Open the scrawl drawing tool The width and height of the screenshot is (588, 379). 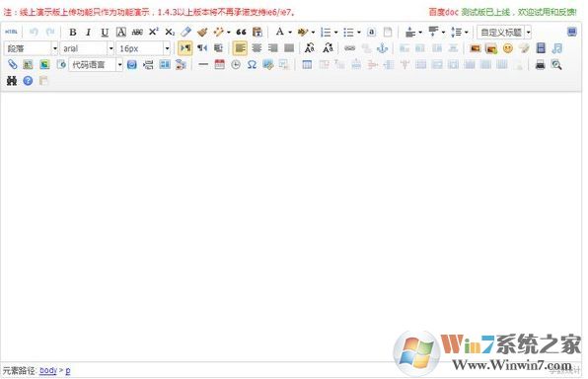click(x=524, y=48)
